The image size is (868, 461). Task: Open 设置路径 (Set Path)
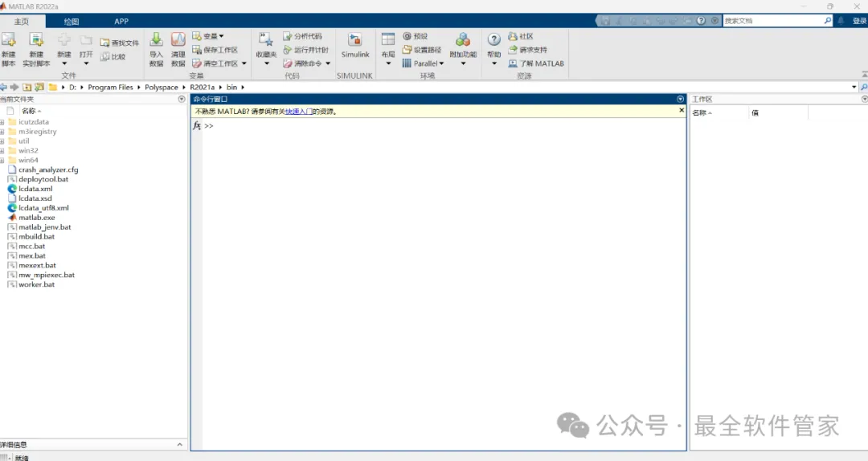pos(422,50)
